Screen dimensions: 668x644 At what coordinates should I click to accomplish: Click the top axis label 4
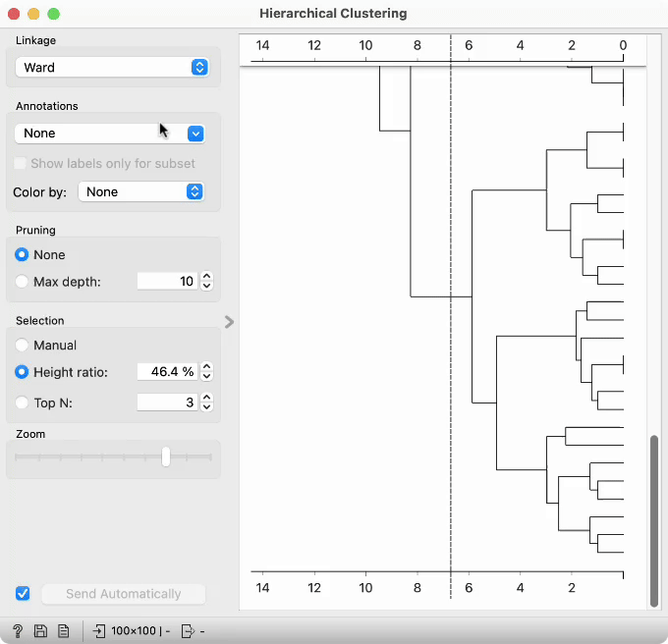pos(521,45)
